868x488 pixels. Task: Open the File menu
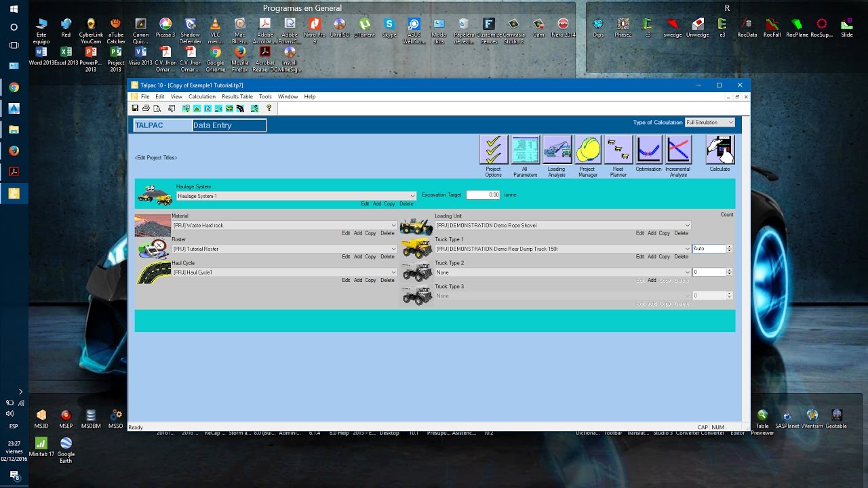tap(145, 97)
